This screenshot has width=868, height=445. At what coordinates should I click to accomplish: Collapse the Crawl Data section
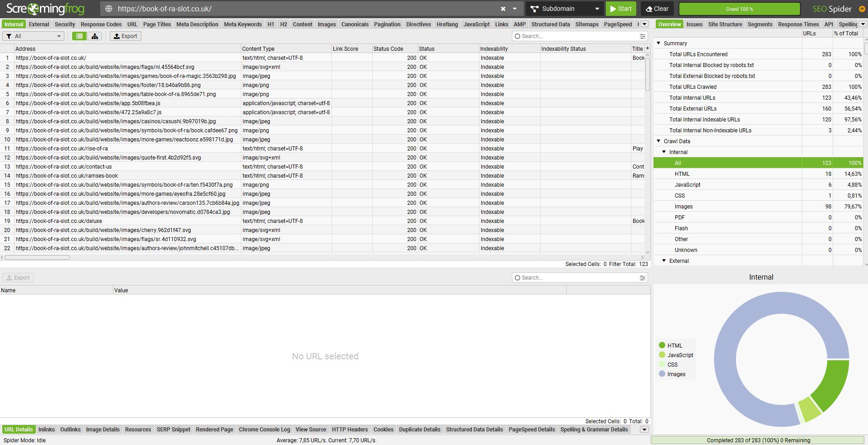pyautogui.click(x=659, y=141)
